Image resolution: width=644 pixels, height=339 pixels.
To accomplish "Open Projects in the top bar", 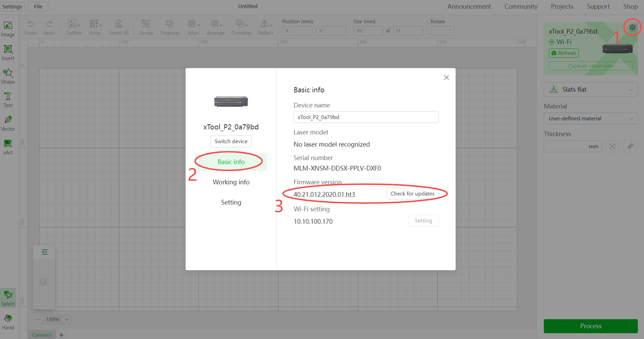I will (x=562, y=7).
